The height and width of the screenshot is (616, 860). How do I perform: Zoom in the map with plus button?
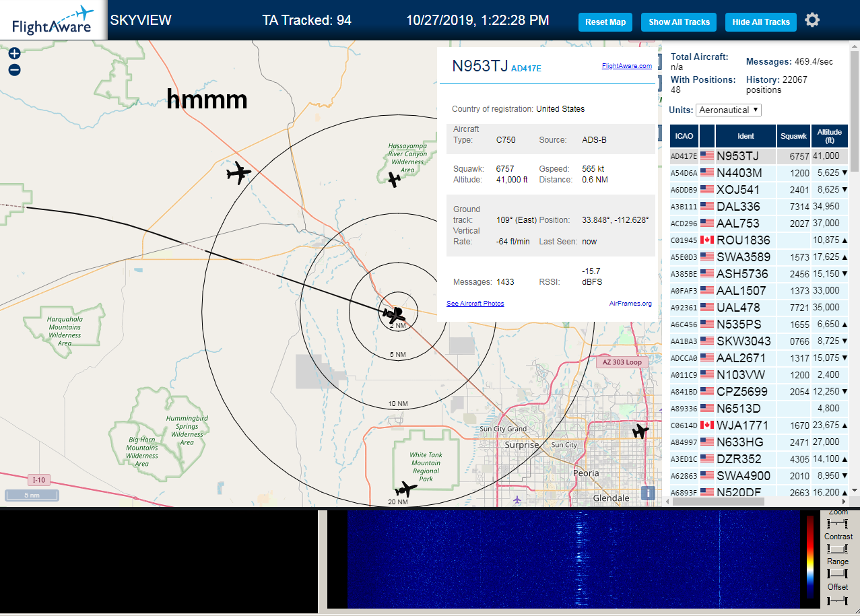coord(14,53)
